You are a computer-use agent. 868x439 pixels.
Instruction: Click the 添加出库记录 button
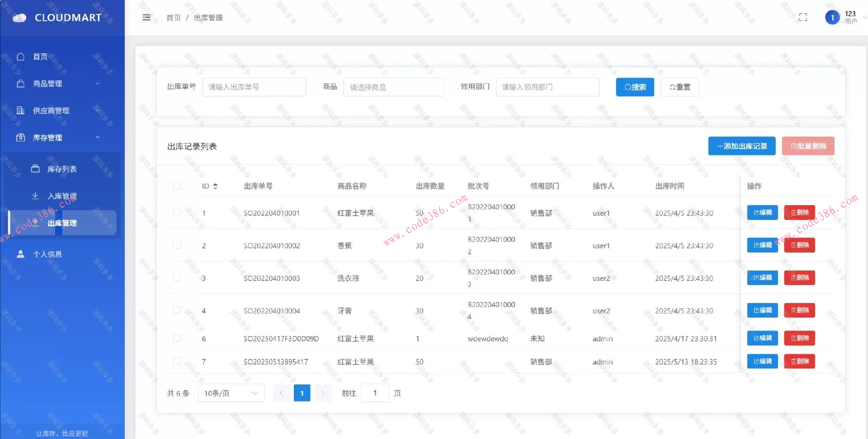(x=741, y=146)
